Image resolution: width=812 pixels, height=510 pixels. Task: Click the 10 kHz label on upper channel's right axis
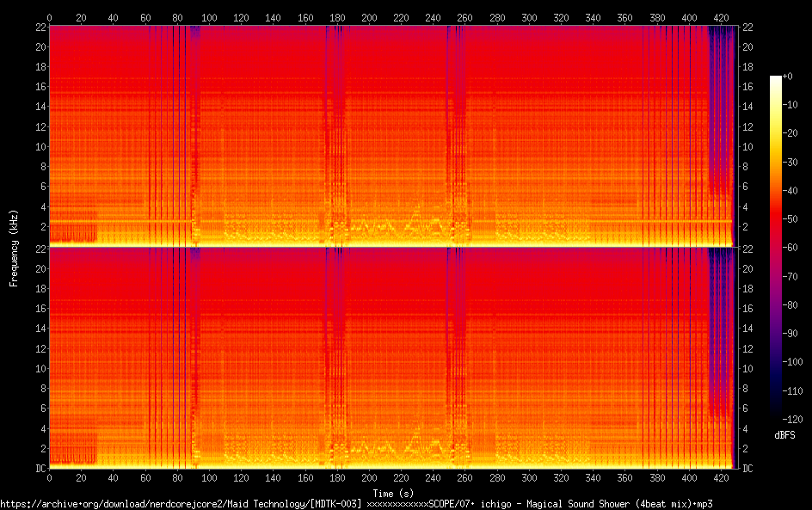[747, 146]
